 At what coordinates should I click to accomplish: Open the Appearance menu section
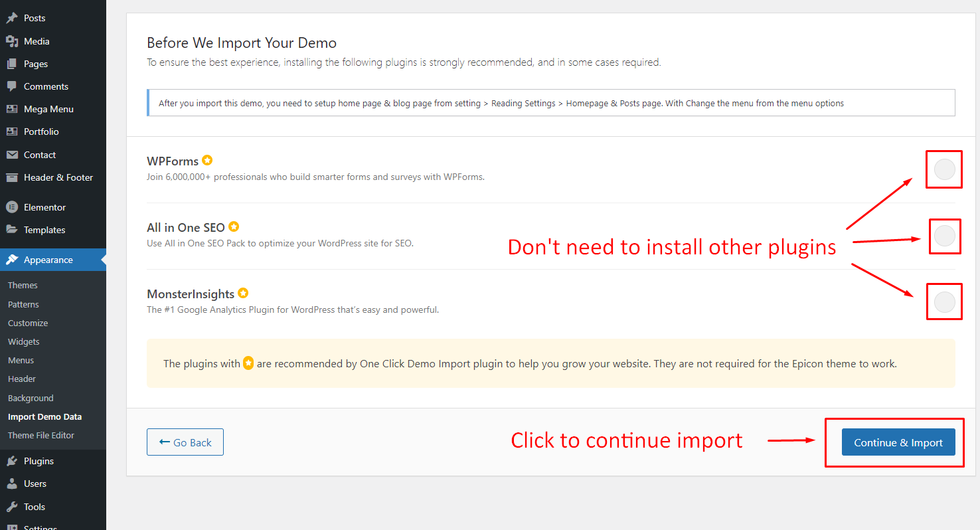pyautogui.click(x=48, y=260)
